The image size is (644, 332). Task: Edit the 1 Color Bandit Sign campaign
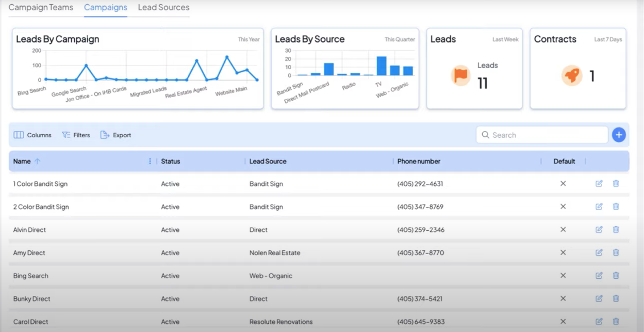[599, 184]
